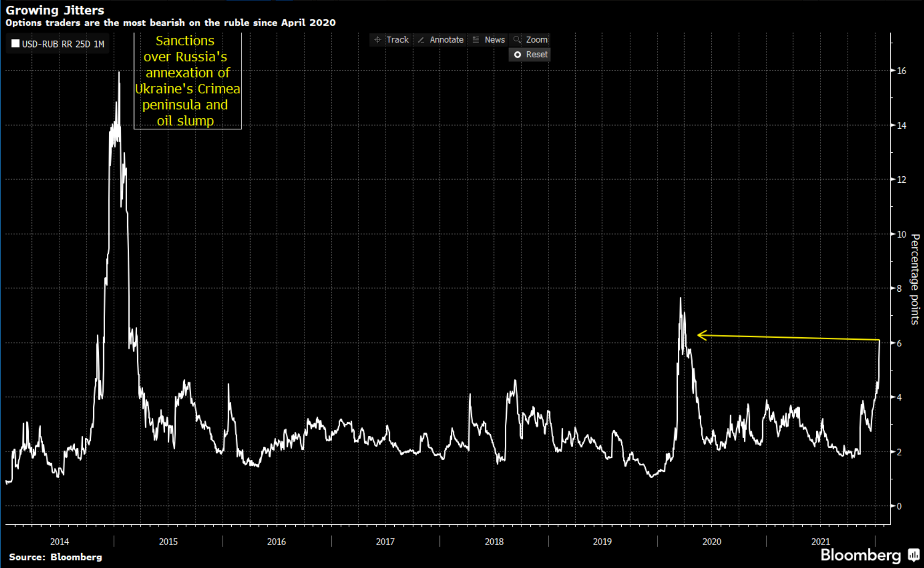924x568 pixels.
Task: Activate the Annotate text button
Action: coord(447,40)
